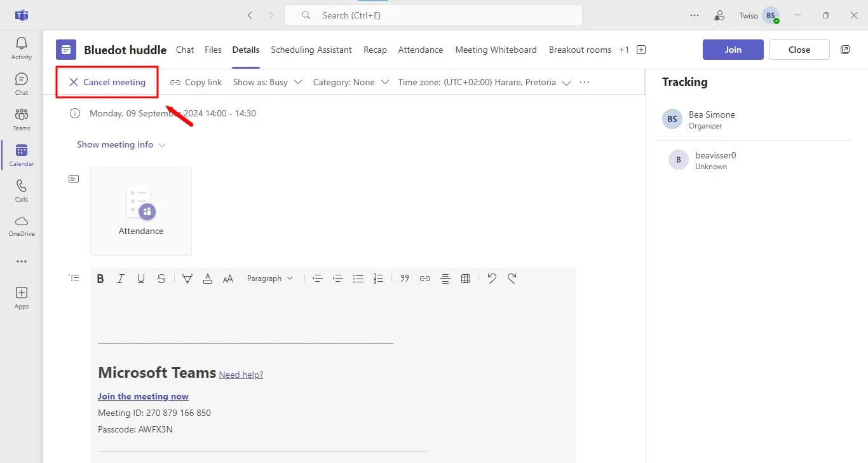
Task: Add a tab with the plus icon
Action: (641, 50)
